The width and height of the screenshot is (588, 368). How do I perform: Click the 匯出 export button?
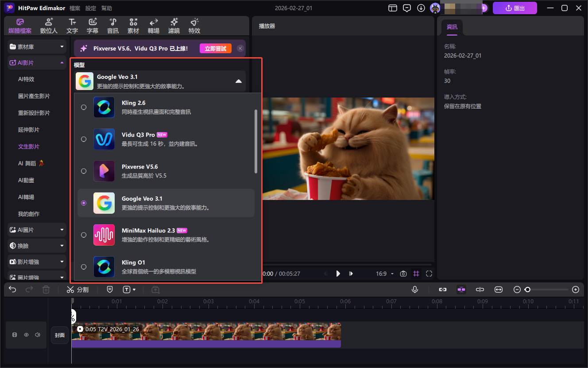pos(514,8)
